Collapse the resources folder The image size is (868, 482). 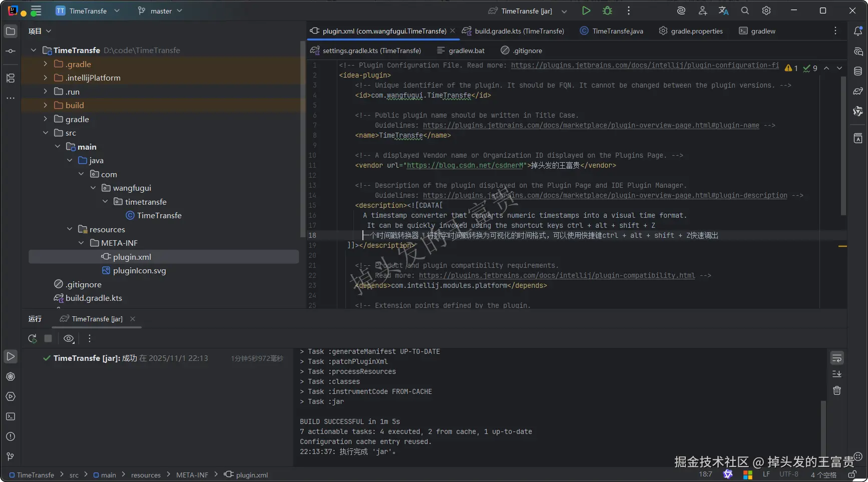[70, 229]
